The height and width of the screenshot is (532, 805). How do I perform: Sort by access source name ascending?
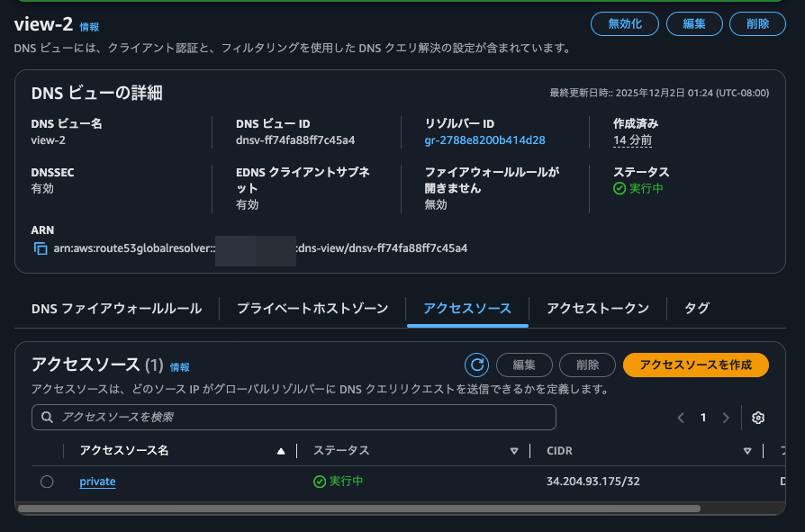[x=281, y=451]
